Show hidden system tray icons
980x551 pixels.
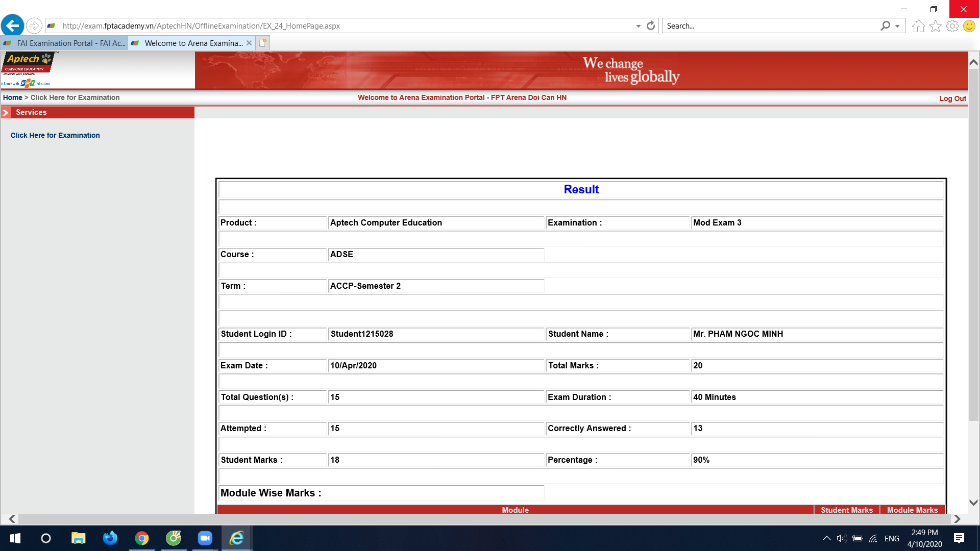click(x=826, y=538)
